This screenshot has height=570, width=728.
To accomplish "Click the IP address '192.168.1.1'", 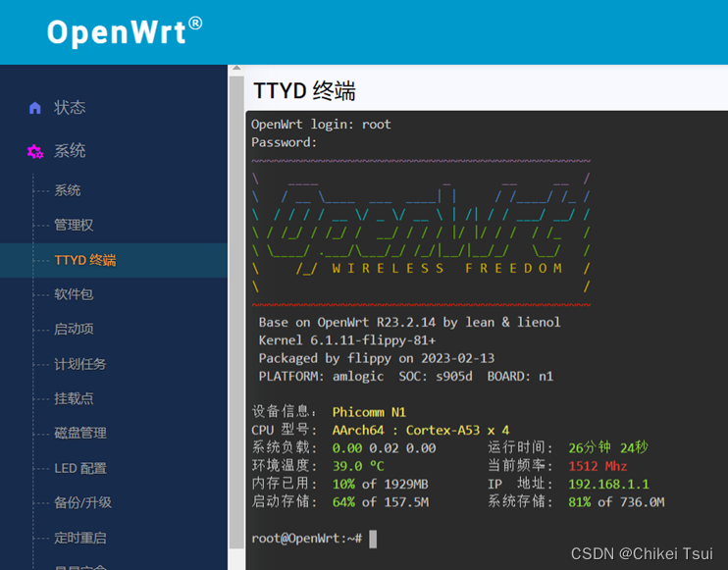I will [x=608, y=484].
